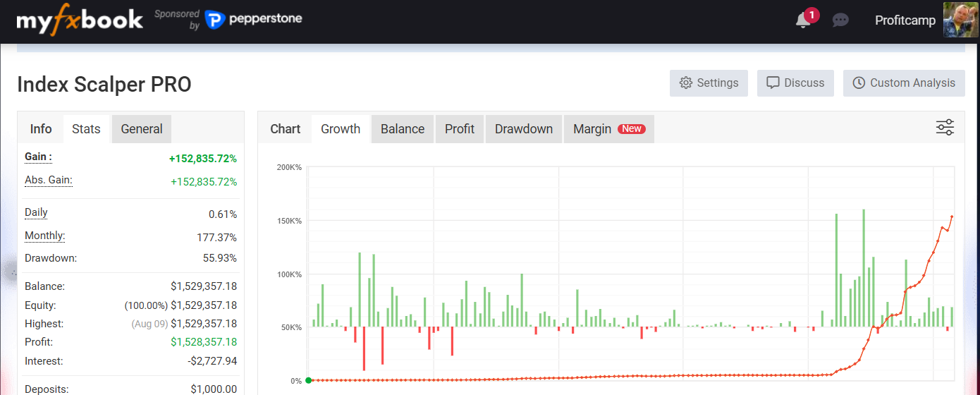
Task: Open Custom Analysis
Action: coord(904,83)
